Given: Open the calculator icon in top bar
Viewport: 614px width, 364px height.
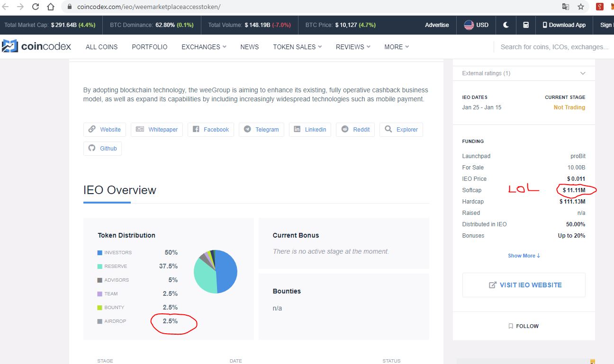Looking at the screenshot, I should pos(526,25).
